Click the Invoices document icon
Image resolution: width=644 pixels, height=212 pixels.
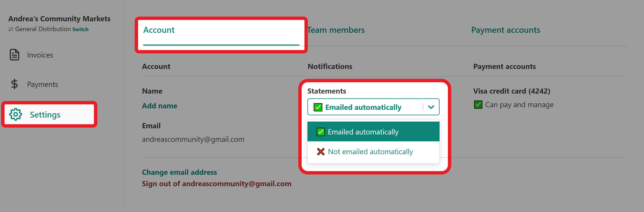[14, 55]
